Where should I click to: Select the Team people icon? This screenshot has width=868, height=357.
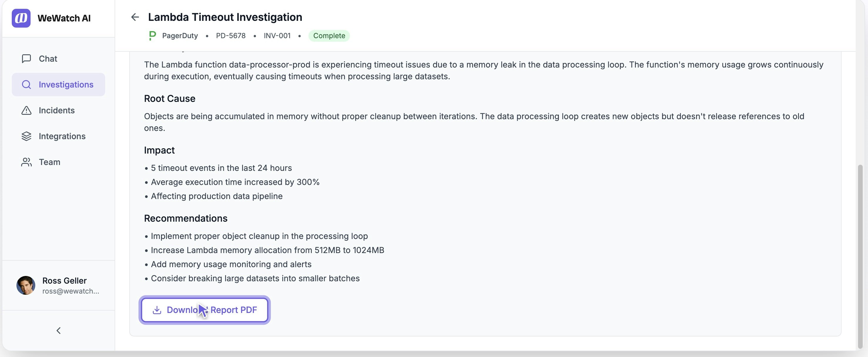coord(26,162)
